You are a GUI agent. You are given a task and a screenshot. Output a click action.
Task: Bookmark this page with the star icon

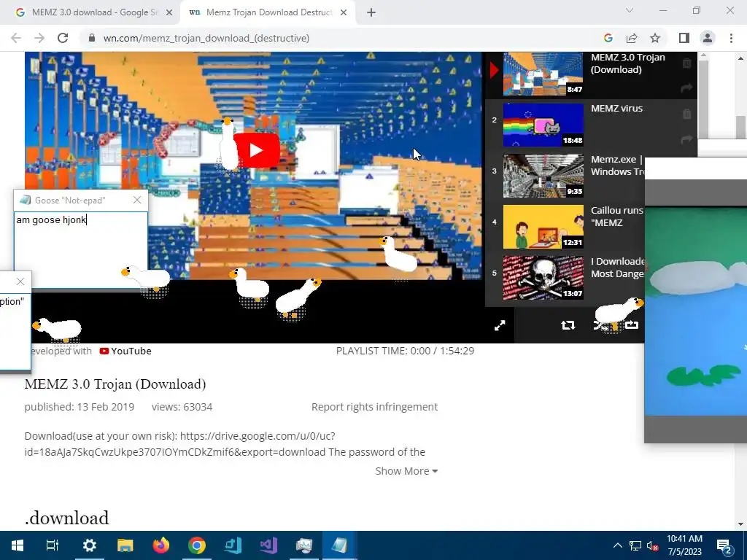pyautogui.click(x=655, y=38)
